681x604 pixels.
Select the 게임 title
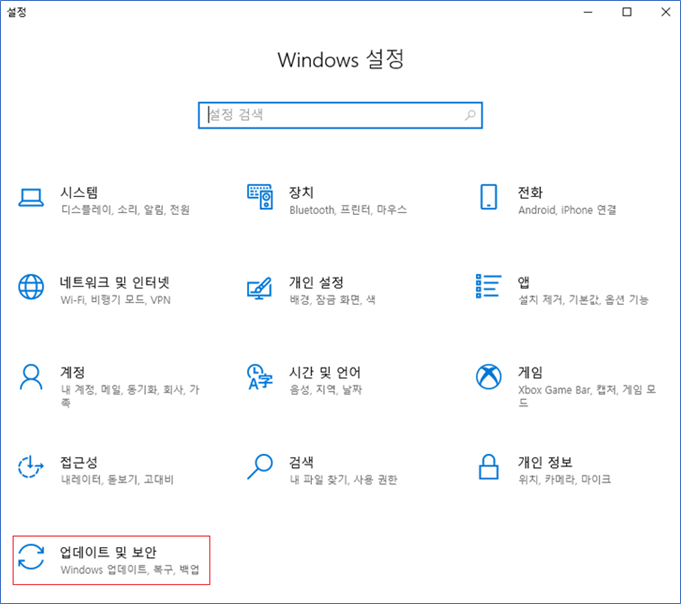tap(530, 372)
